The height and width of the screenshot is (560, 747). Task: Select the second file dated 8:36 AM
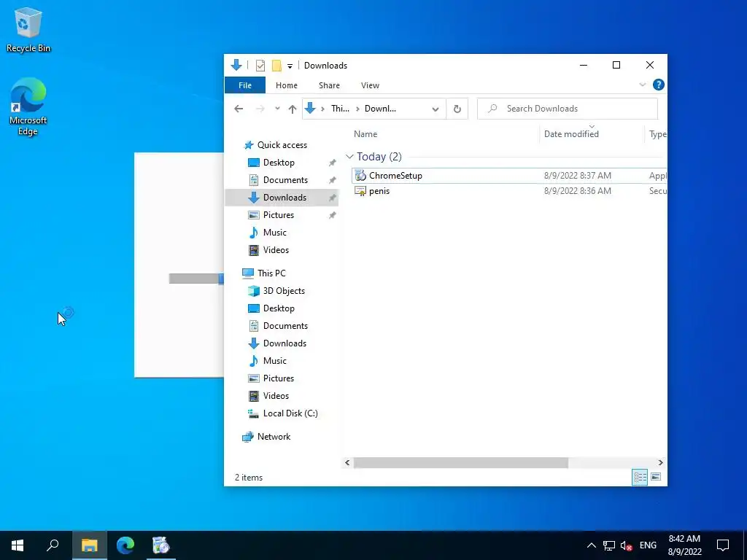point(508,191)
